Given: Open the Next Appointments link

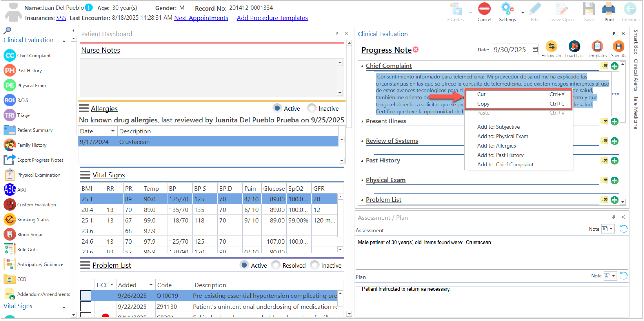Looking at the screenshot, I should tap(201, 18).
